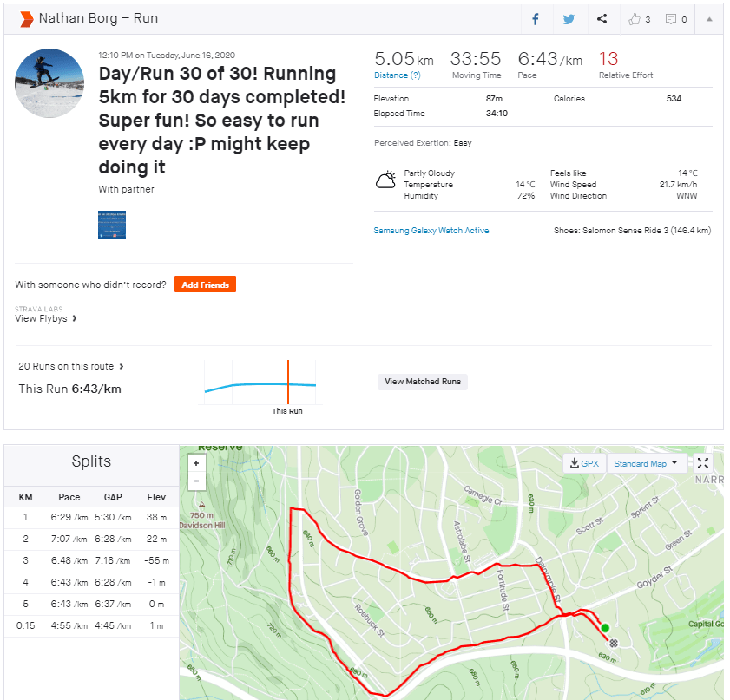730x700 pixels.
Task: Give kudos with the thumbs-up icon
Action: [638, 19]
